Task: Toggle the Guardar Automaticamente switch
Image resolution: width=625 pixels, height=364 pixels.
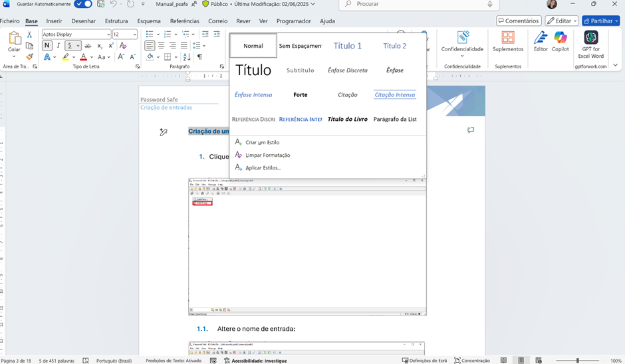Action: coord(82,4)
